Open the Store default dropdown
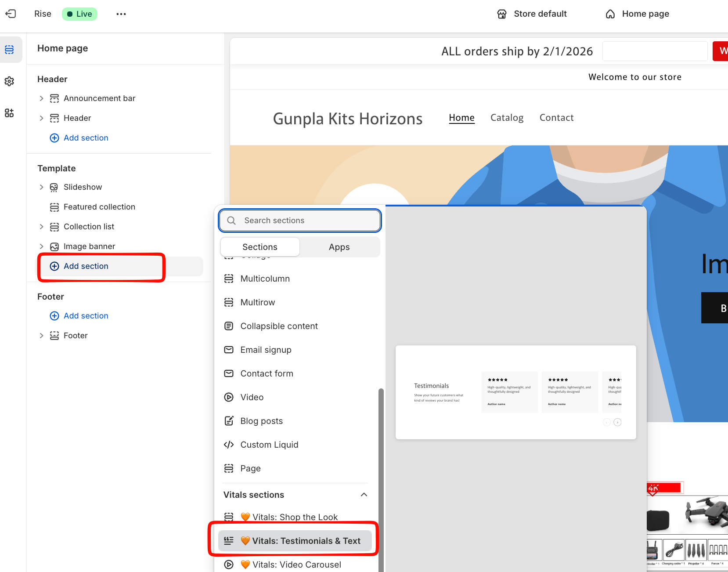Image resolution: width=728 pixels, height=572 pixels. click(x=532, y=14)
